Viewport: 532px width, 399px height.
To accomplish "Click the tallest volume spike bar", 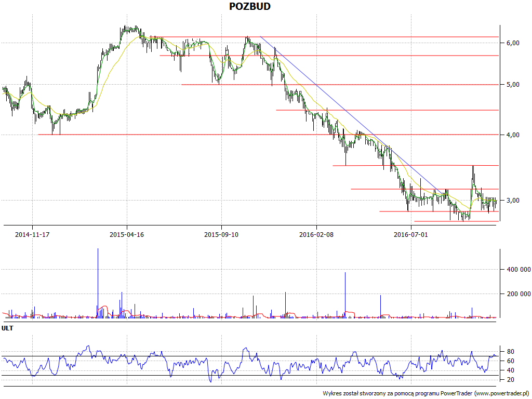I will click(98, 283).
